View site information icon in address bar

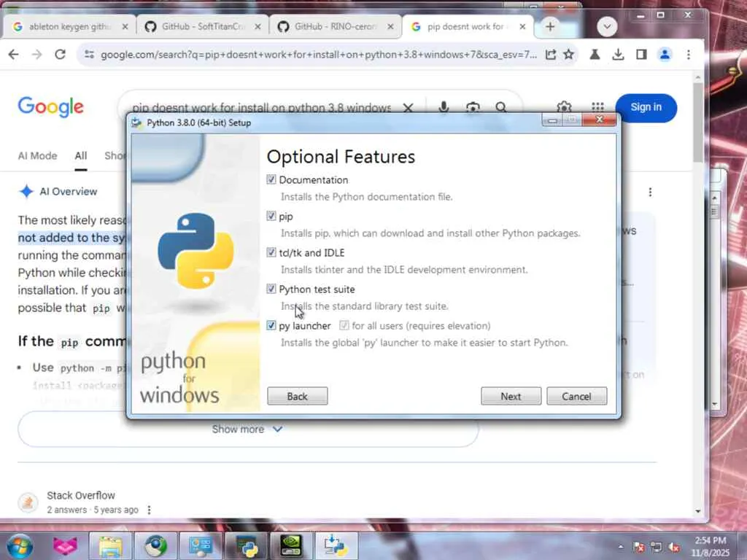(89, 54)
